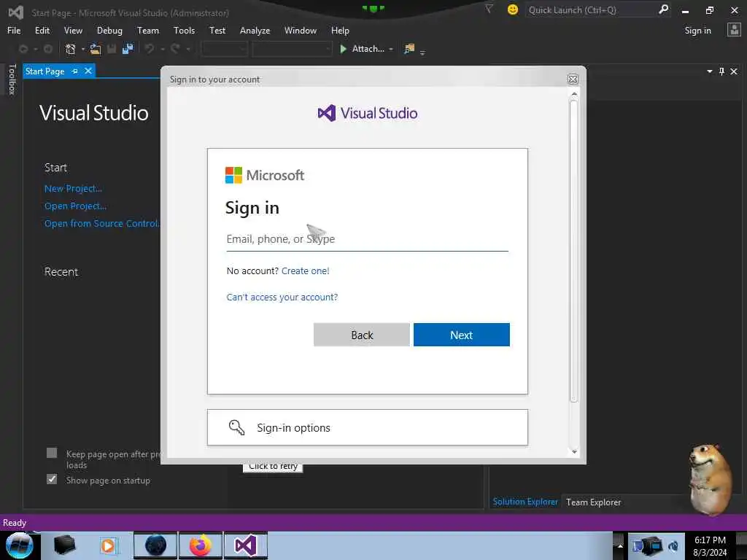The height and width of the screenshot is (560, 747).
Task: Expand the Attach button dropdown arrow
Action: click(391, 49)
